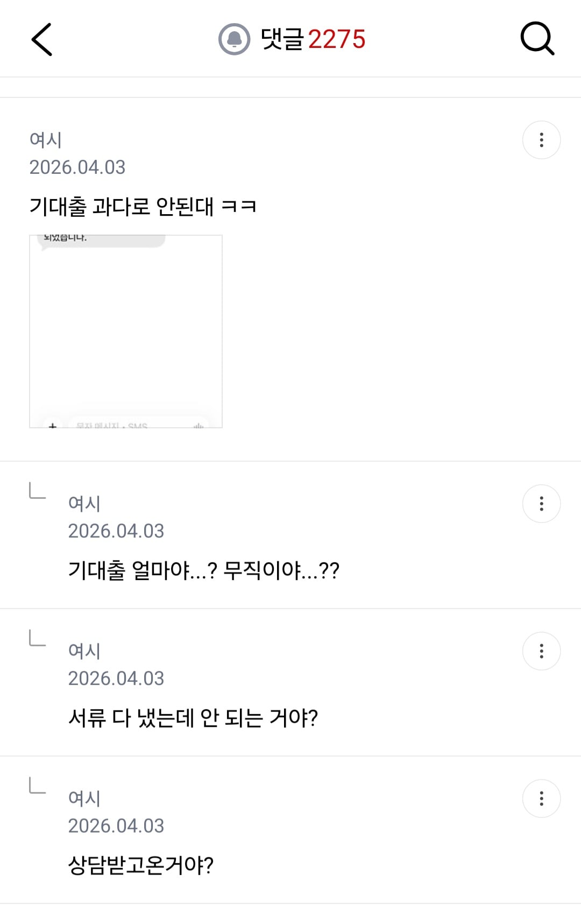Tap author 여시 of '서류 다 냈는데' reply
Image resolution: width=581 pixels, height=924 pixels.
click(84, 651)
